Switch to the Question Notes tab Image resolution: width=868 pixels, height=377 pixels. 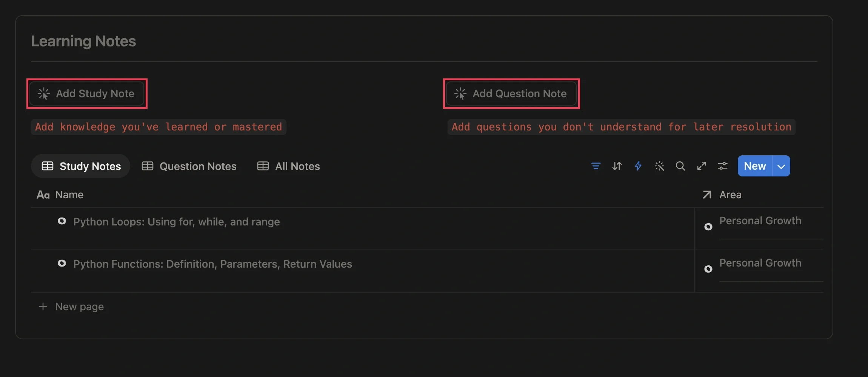pos(189,166)
